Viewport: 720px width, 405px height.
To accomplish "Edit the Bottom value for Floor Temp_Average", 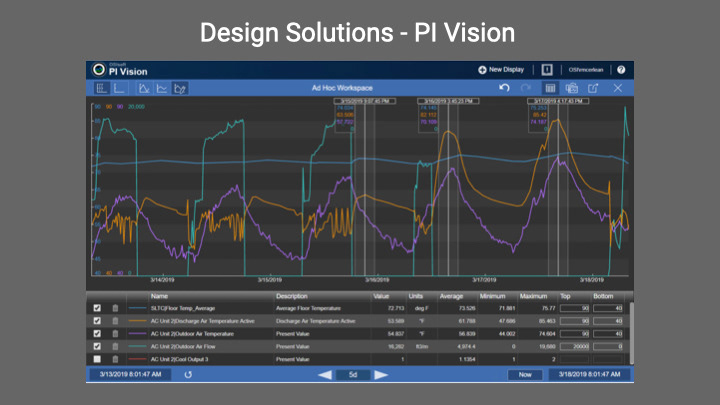I will click(x=608, y=308).
